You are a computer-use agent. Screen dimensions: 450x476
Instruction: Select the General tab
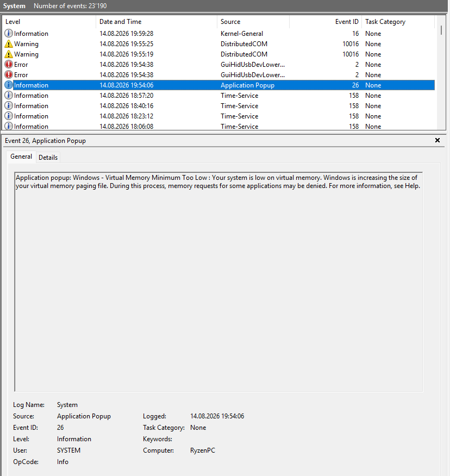point(21,156)
